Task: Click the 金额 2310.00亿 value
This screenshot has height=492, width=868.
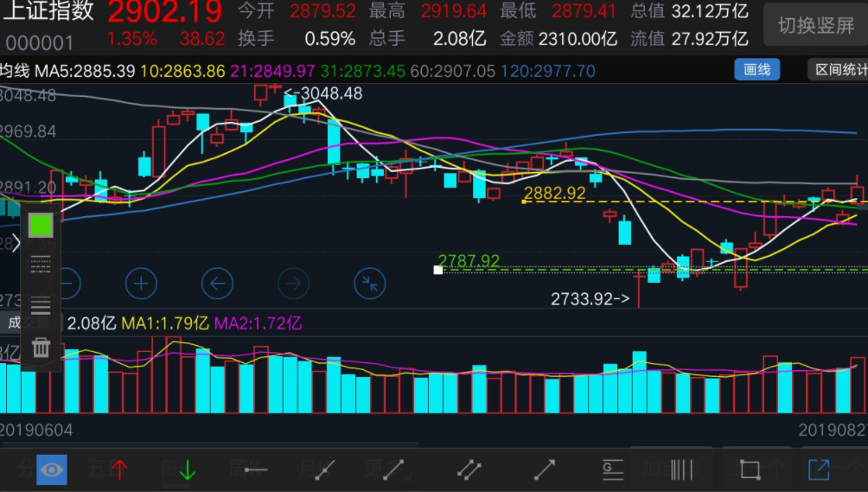Action: [578, 39]
